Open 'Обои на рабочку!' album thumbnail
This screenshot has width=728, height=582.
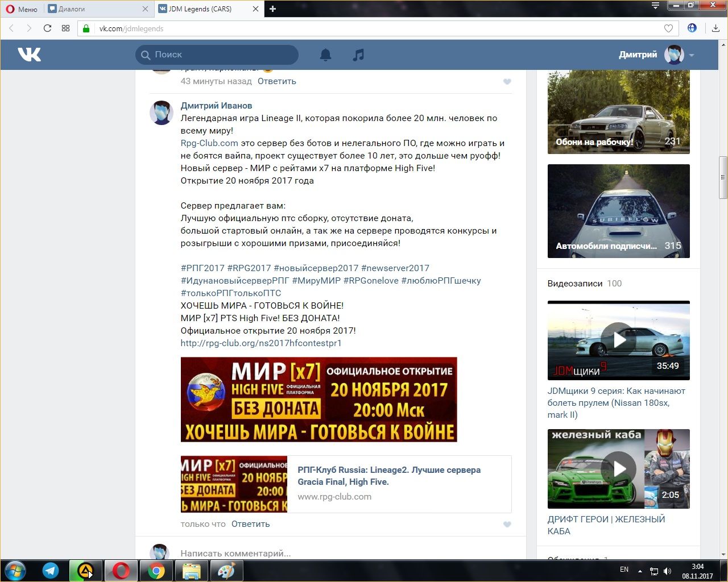[619, 112]
